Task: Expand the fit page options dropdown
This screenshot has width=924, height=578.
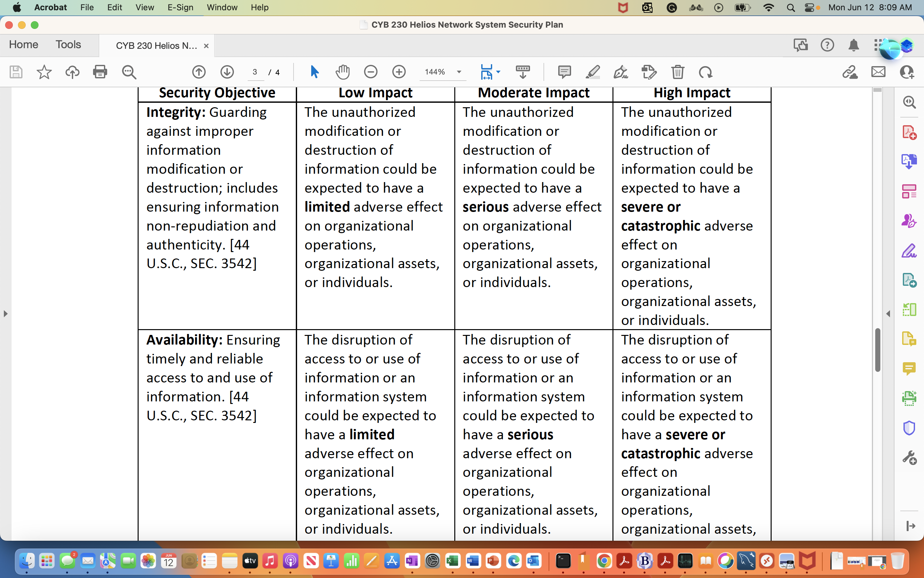Action: click(498, 72)
